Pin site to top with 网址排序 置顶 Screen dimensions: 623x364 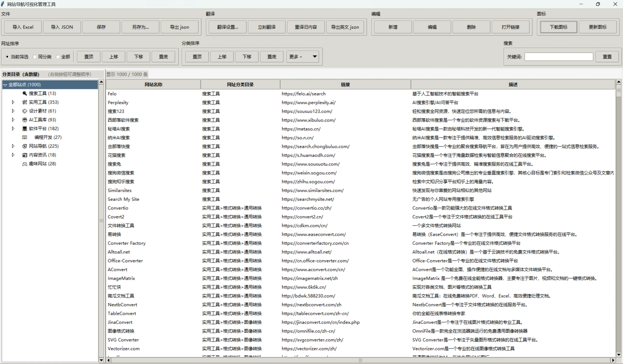[89, 57]
